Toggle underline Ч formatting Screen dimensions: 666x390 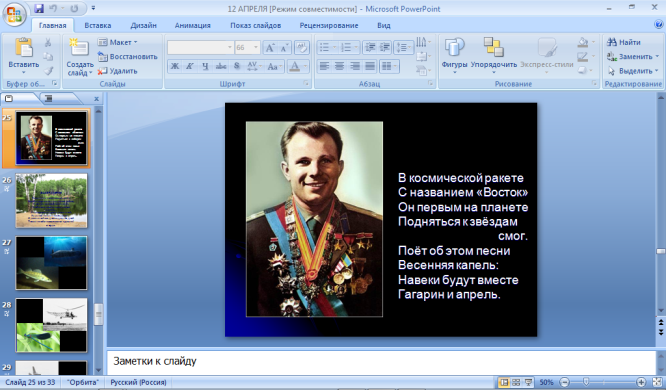coord(205,66)
